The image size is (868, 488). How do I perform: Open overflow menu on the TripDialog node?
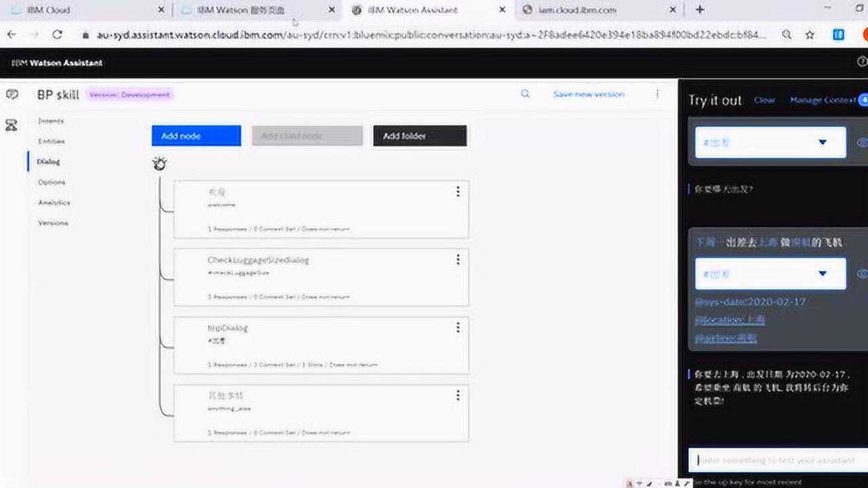coord(458,327)
